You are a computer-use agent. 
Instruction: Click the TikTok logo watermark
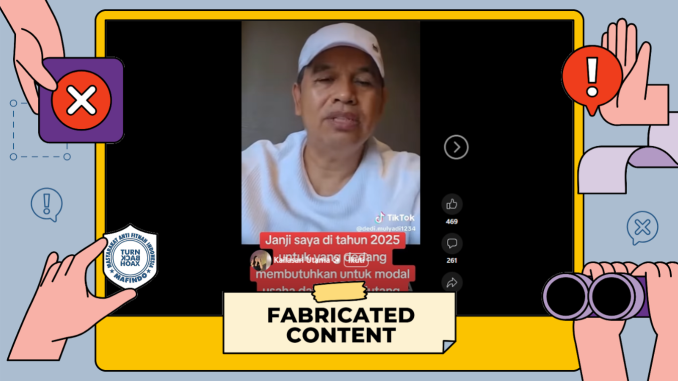[x=395, y=217]
